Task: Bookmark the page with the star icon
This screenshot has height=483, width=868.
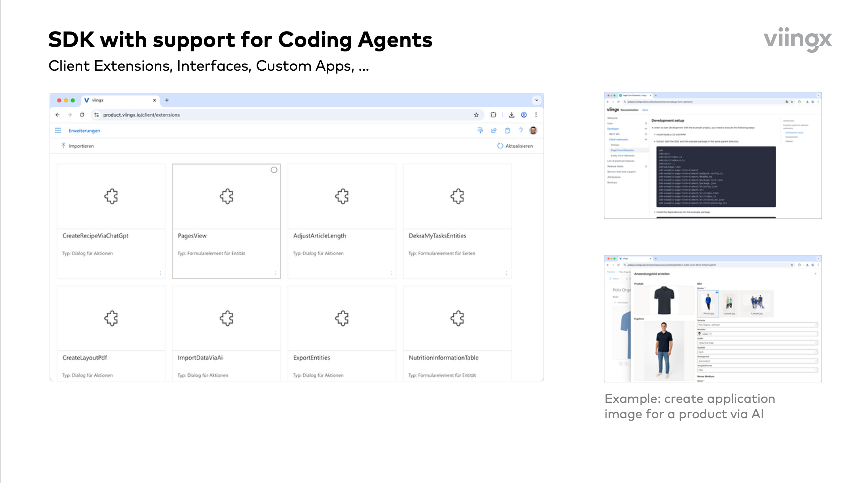Action: 476,115
